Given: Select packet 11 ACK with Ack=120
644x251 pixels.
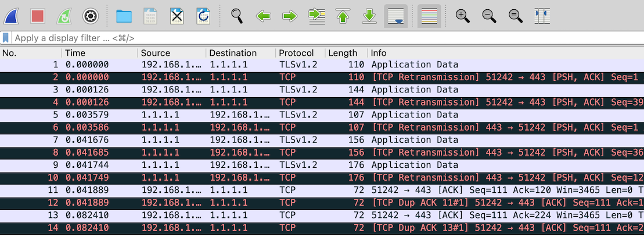Looking at the screenshot, I should [x=322, y=190].
